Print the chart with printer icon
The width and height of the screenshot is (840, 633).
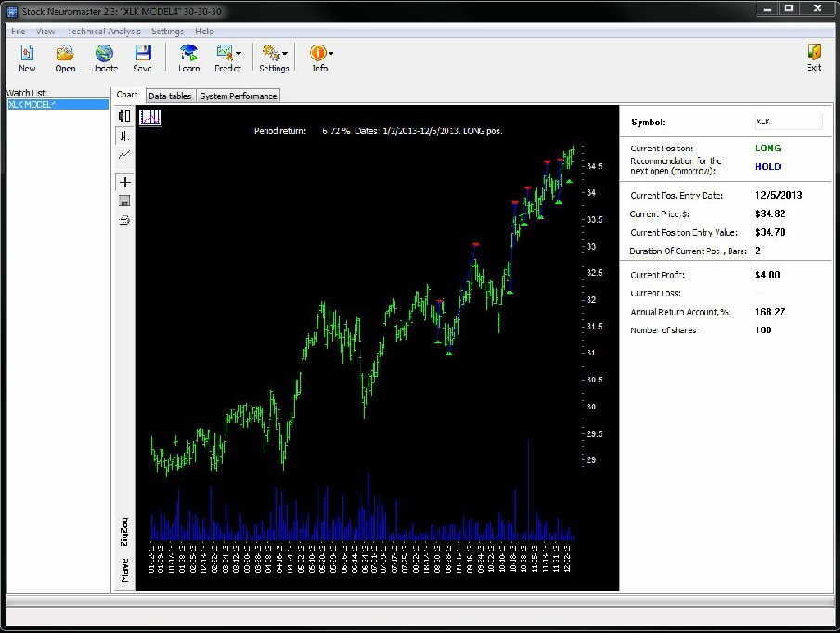tap(124, 220)
